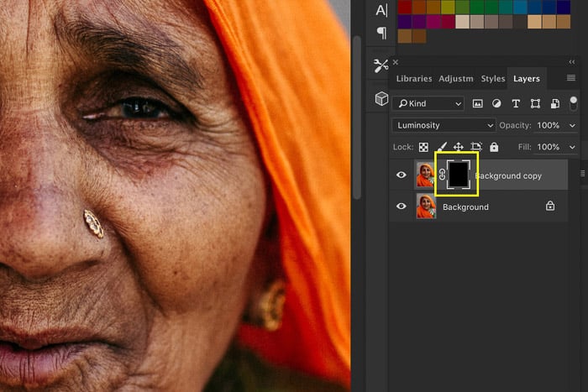Click the canvas vertical scrollbar thumb
The height and width of the screenshot is (392, 588).
[357, 117]
